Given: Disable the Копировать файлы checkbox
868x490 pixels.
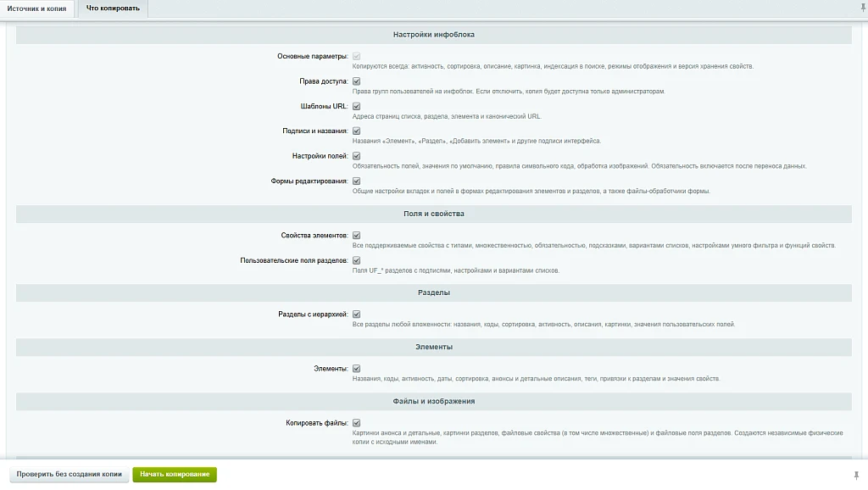Looking at the screenshot, I should click(357, 423).
